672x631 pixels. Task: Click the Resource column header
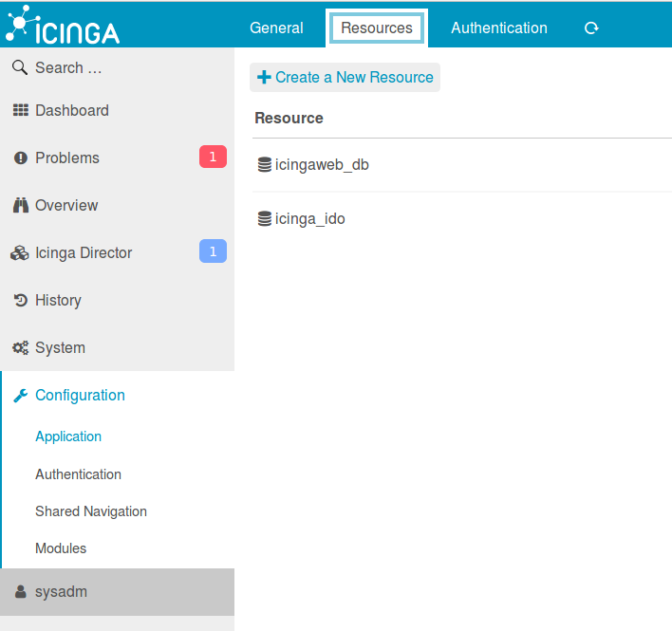tap(289, 119)
